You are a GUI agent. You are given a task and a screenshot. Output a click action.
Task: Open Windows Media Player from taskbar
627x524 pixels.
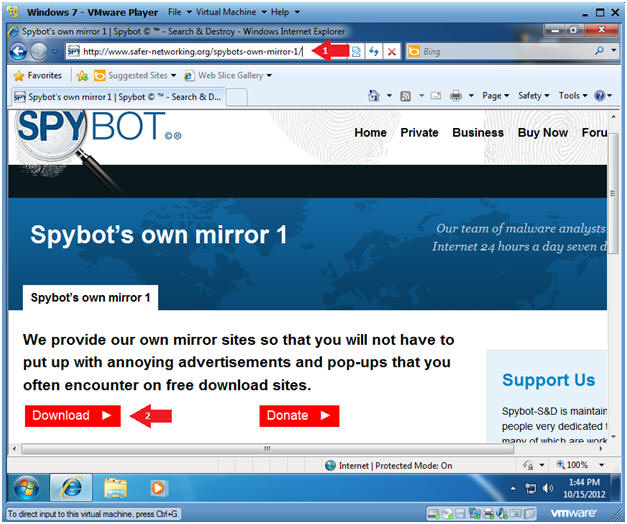[x=158, y=488]
